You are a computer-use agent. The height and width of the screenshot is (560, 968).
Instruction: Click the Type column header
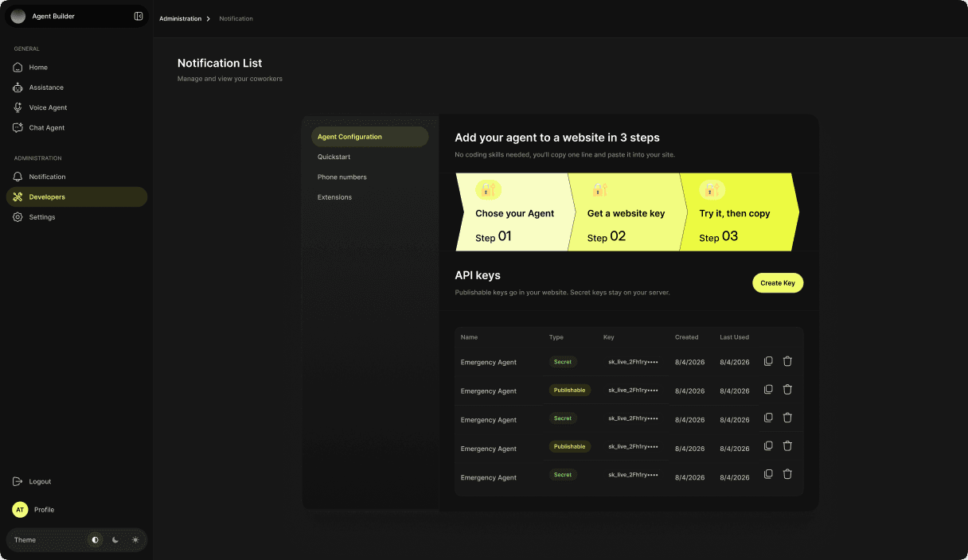click(x=556, y=337)
